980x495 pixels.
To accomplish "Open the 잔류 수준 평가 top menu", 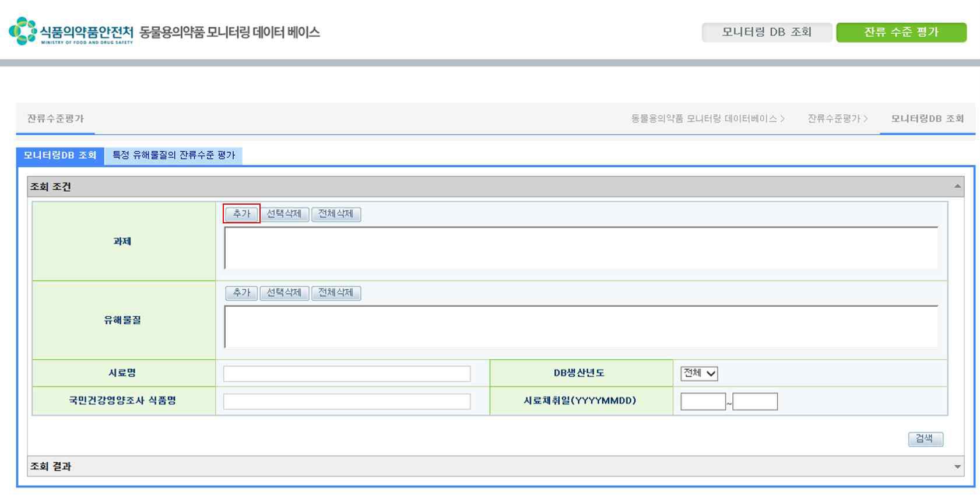I will [x=901, y=32].
